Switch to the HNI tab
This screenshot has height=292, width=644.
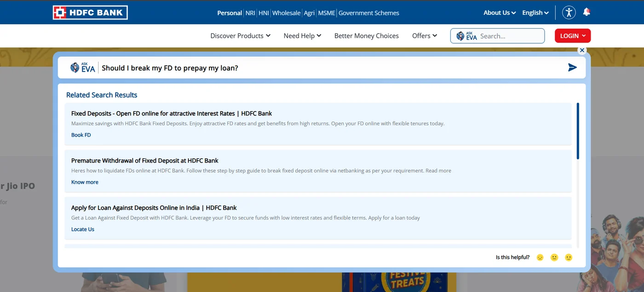tap(264, 13)
